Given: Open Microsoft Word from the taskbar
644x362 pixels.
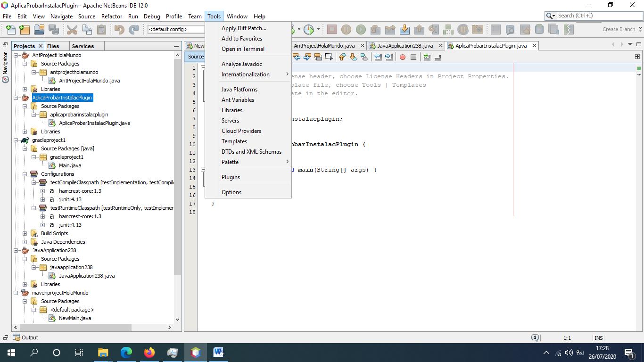Looking at the screenshot, I should pos(218,352).
